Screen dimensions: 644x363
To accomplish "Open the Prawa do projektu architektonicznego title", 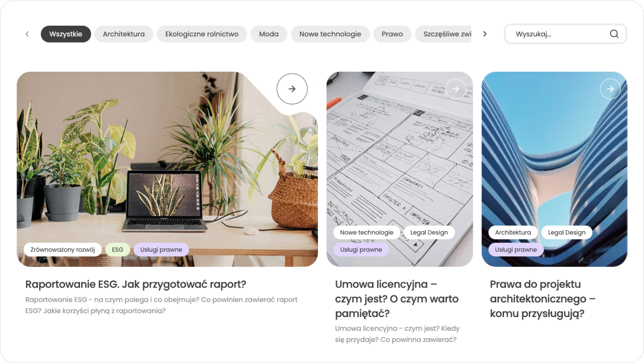I will coord(542,299).
